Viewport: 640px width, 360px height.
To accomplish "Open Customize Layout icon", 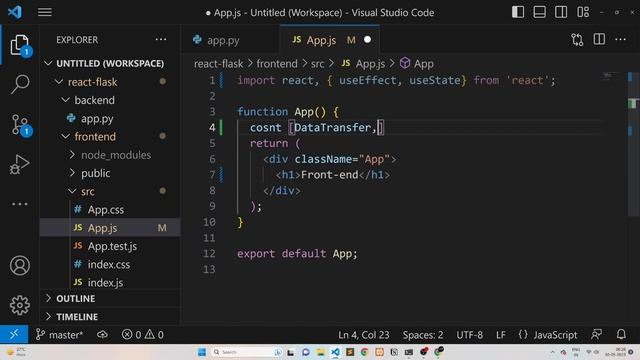I will click(x=583, y=12).
